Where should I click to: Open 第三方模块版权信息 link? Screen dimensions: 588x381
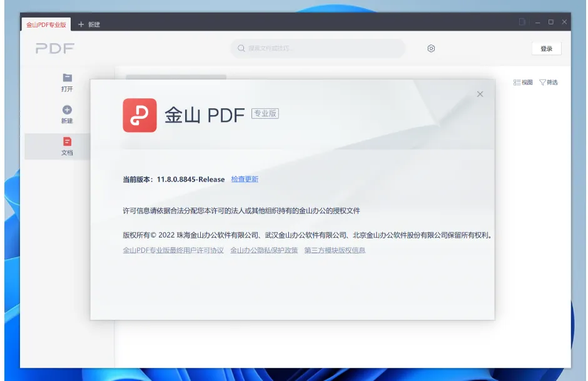click(x=335, y=250)
